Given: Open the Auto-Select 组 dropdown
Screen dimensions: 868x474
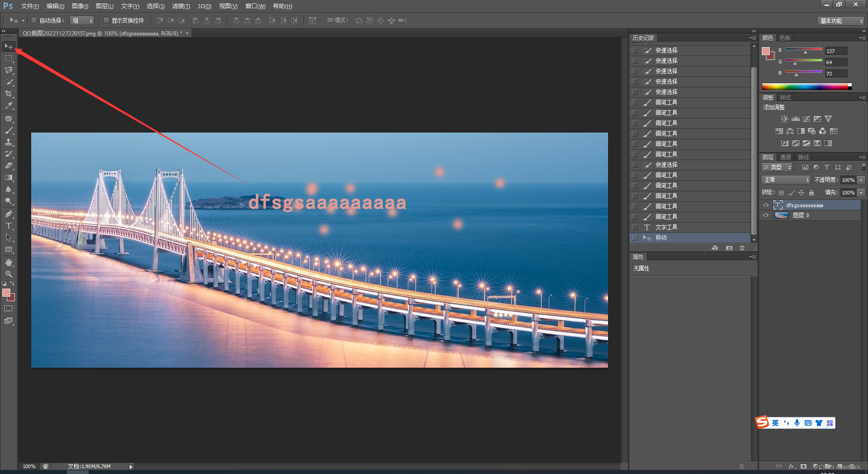Looking at the screenshot, I should point(82,20).
